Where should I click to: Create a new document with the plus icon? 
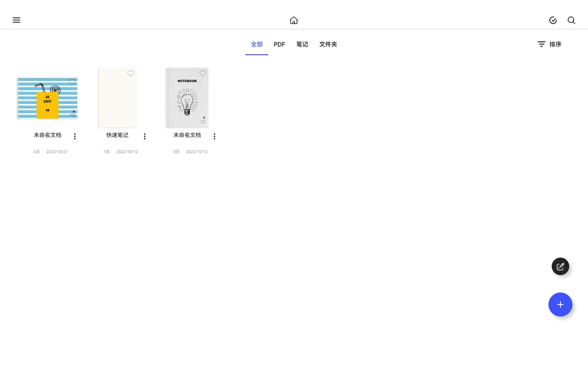click(x=560, y=304)
